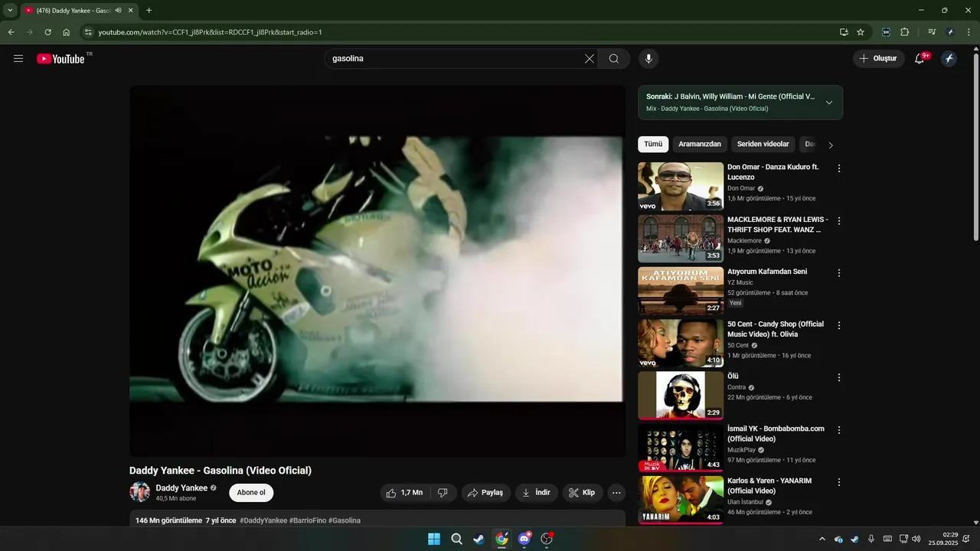Image resolution: width=980 pixels, height=551 pixels.
Task: Open options for 50 Cent Candy Shop
Action: tap(839, 325)
